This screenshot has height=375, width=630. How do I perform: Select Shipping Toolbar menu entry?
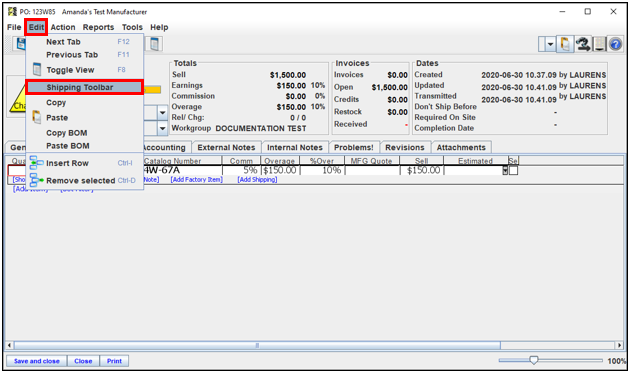[x=84, y=87]
